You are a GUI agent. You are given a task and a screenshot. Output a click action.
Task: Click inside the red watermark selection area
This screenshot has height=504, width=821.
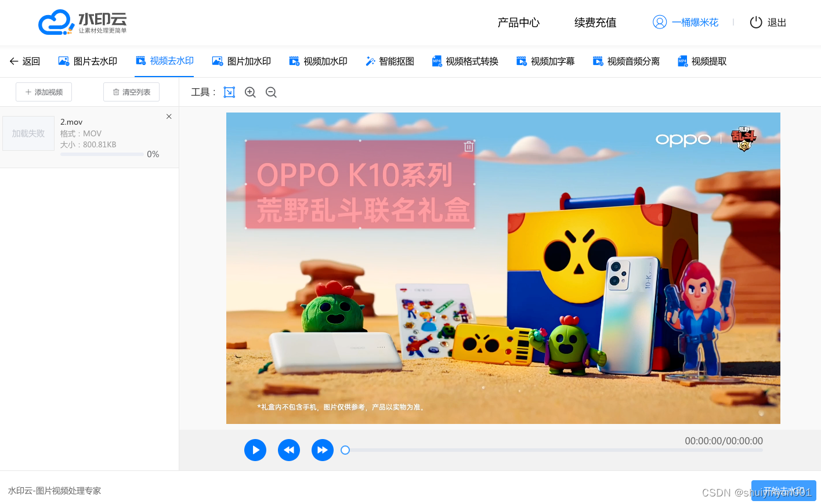pos(360,184)
